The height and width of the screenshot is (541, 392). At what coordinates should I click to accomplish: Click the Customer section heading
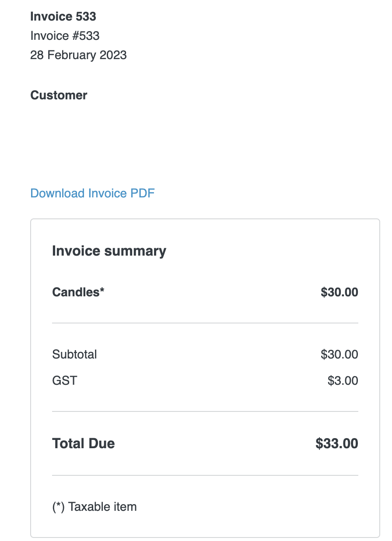tap(59, 95)
